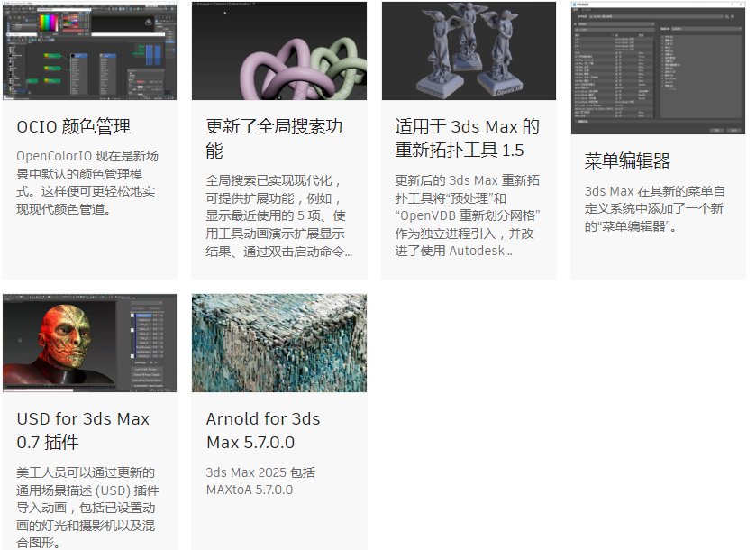The width and height of the screenshot is (756, 550).
Task: Click the OCIO 颜色管理 heading
Action: (74, 126)
